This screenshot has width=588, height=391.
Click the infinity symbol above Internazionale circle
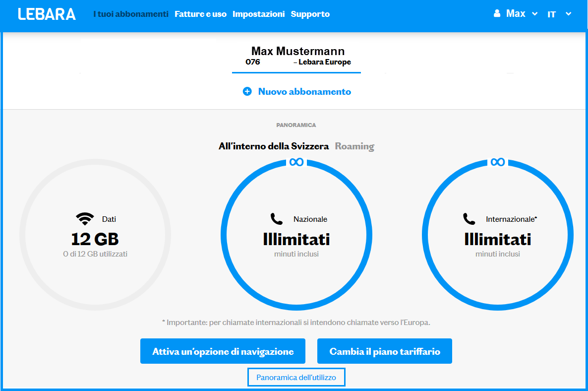(x=498, y=162)
